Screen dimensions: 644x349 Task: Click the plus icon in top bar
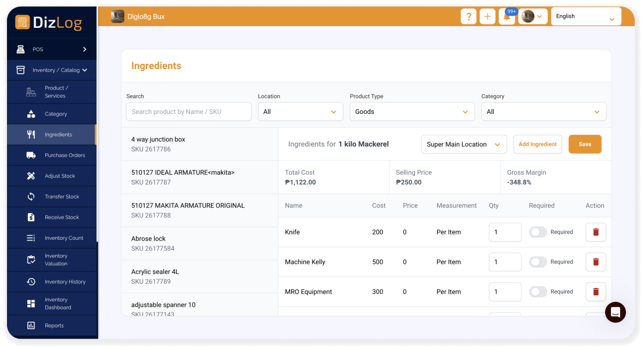tap(487, 17)
